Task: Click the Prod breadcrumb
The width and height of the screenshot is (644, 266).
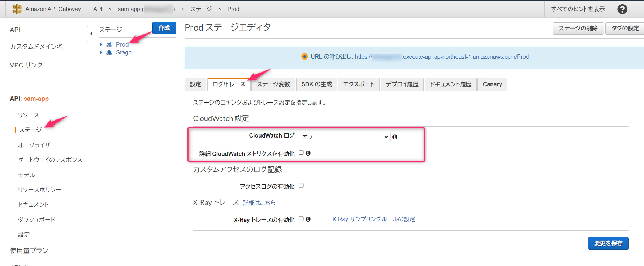Action: [x=233, y=9]
